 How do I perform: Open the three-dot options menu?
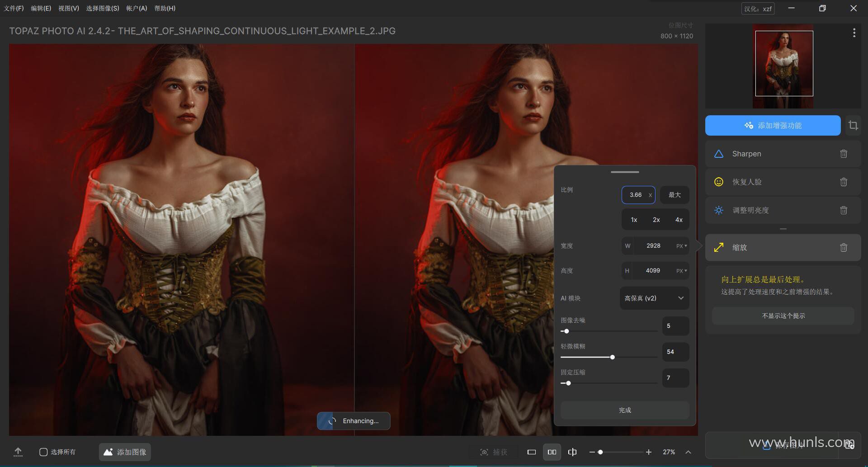coord(854,33)
